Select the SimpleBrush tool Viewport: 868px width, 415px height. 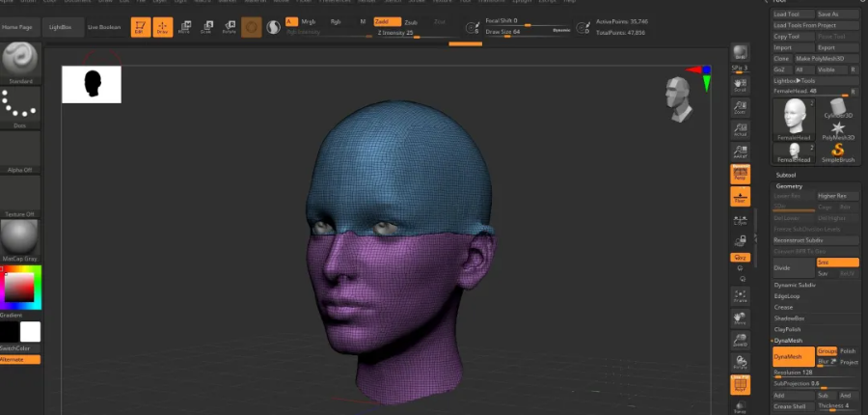tap(838, 152)
